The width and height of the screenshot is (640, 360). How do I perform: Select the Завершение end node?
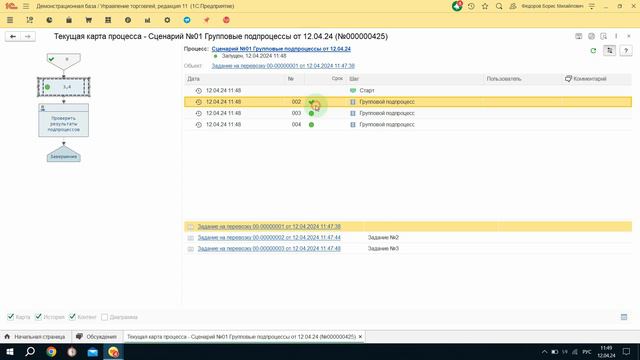[x=64, y=154]
